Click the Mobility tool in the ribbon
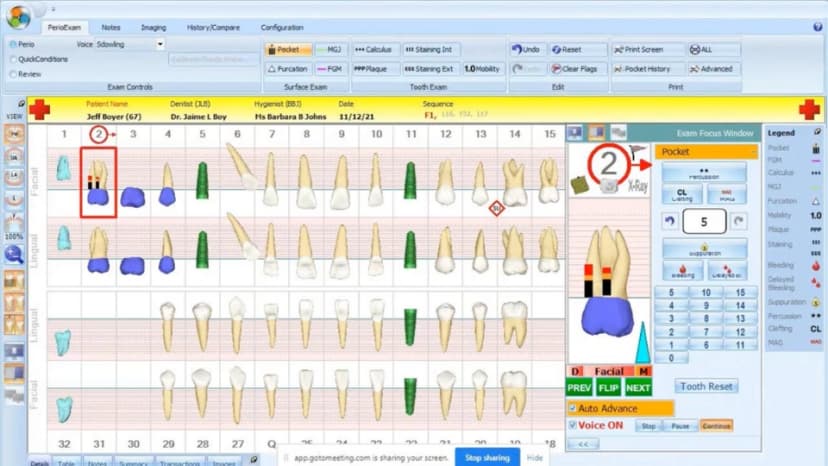828x466 pixels. tap(482, 69)
